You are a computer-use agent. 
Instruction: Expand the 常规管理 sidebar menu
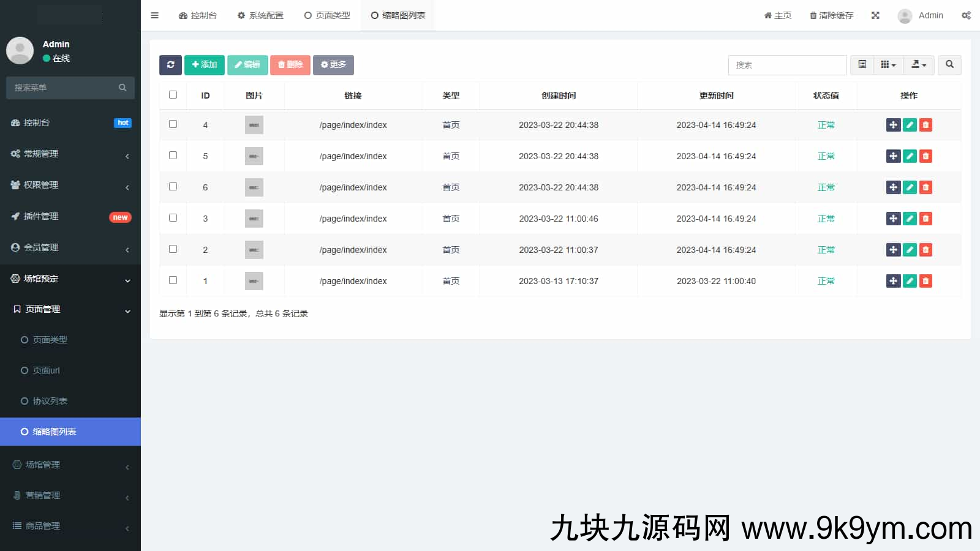point(70,154)
